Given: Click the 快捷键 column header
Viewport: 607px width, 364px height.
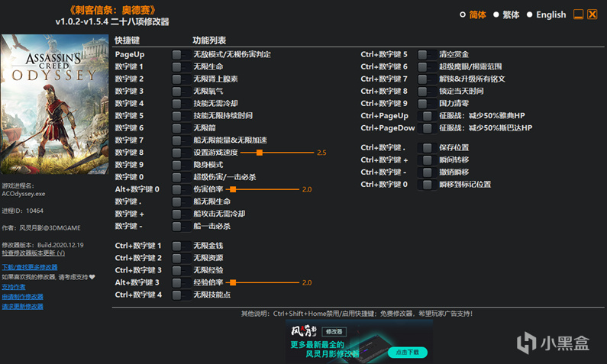Looking at the screenshot, I should tap(128, 40).
